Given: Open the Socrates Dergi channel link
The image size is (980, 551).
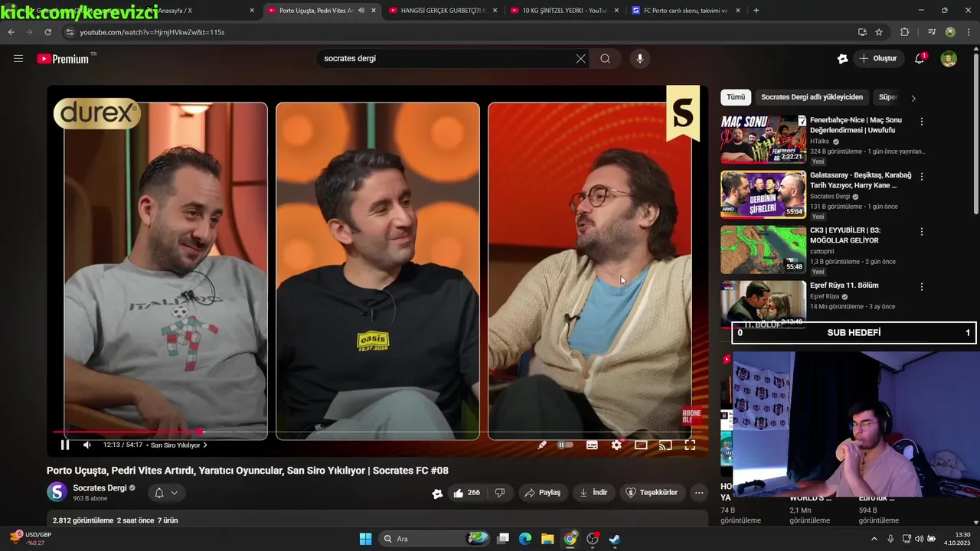Looking at the screenshot, I should pyautogui.click(x=100, y=487).
